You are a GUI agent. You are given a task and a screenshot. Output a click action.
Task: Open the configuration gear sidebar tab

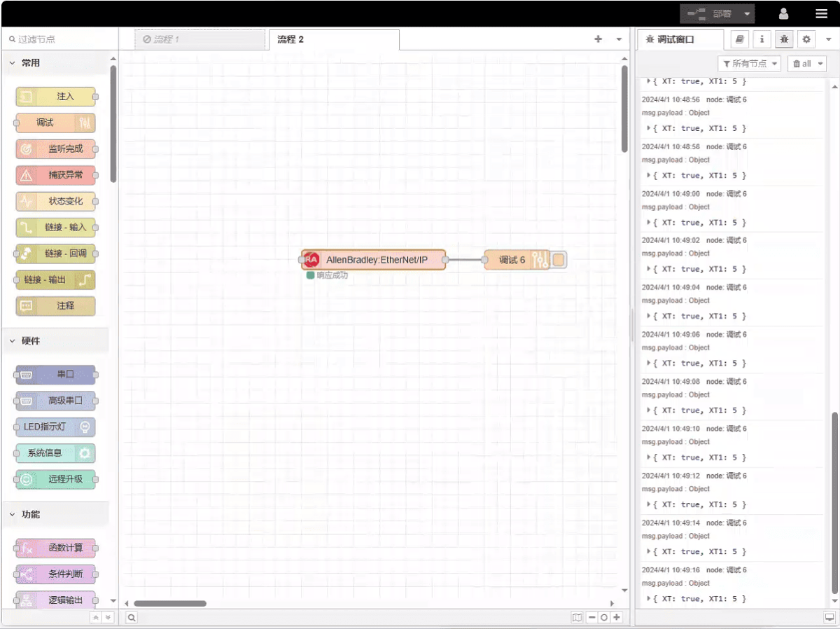806,40
